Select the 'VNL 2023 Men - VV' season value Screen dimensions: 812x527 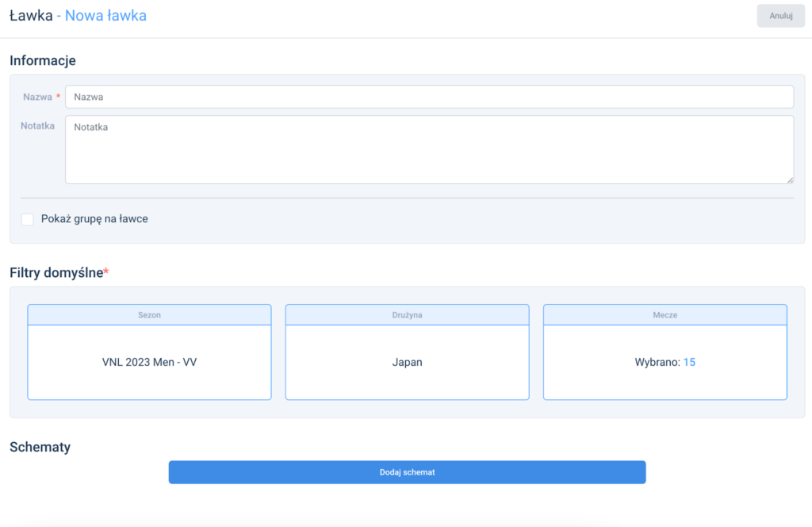(149, 362)
